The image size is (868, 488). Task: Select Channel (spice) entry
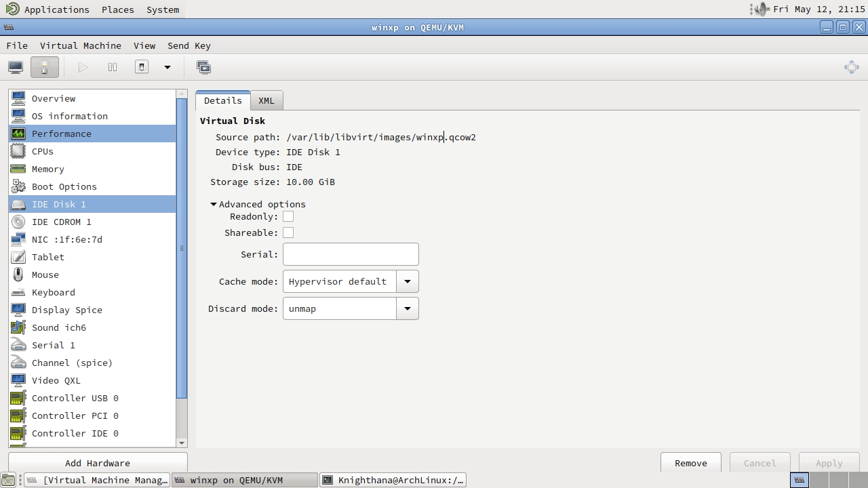point(92,363)
